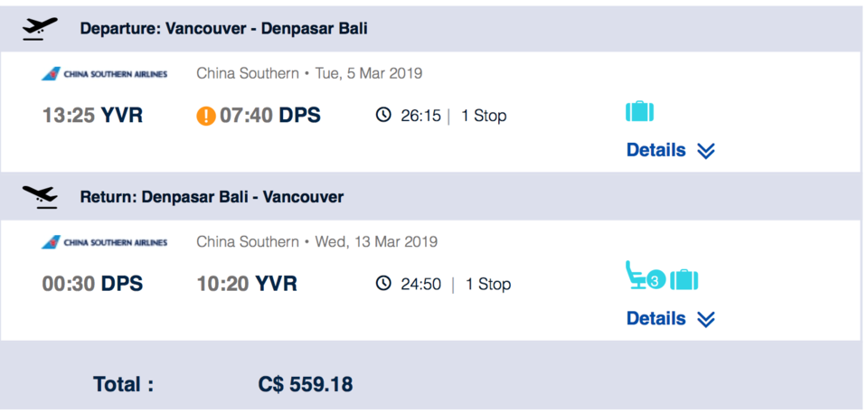Click the 13:25 YVR departure time
868x413 pixels.
coord(92,115)
